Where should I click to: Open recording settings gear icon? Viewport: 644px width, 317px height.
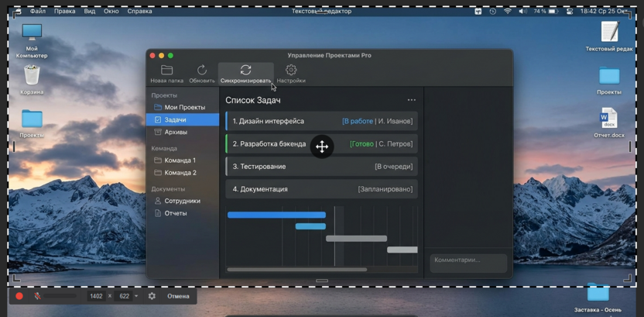[x=152, y=296]
